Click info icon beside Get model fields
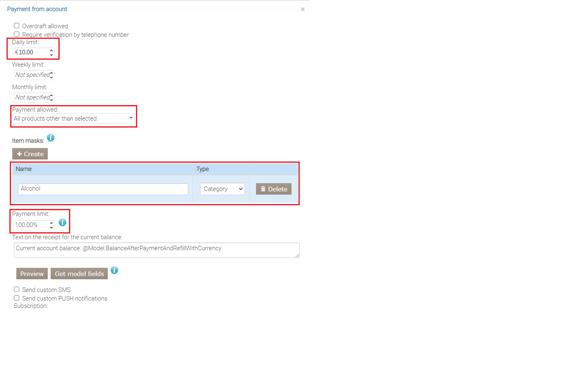Viewport: 588px width, 368px height. pyautogui.click(x=114, y=270)
